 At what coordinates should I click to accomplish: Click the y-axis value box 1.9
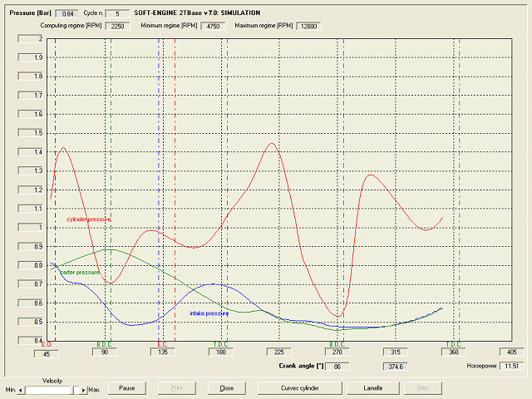(31, 57)
